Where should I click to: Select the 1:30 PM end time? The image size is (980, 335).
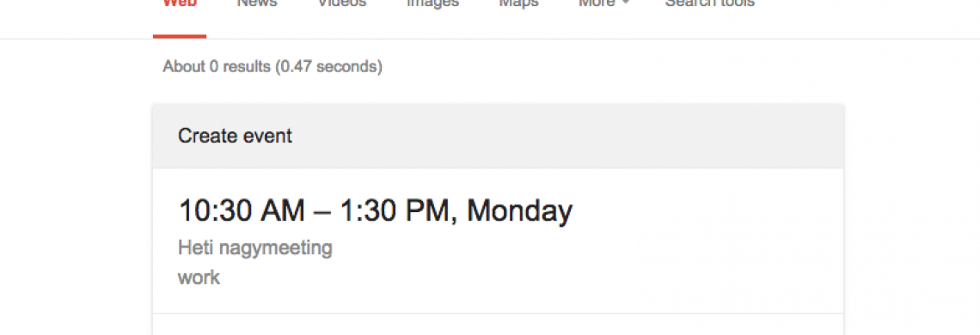[393, 210]
